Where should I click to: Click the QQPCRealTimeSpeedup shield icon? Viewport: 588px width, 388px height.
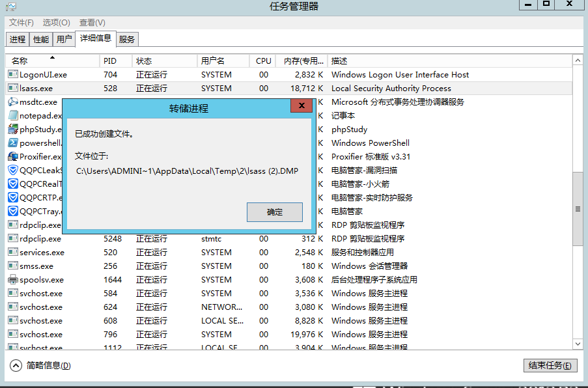[x=13, y=184]
